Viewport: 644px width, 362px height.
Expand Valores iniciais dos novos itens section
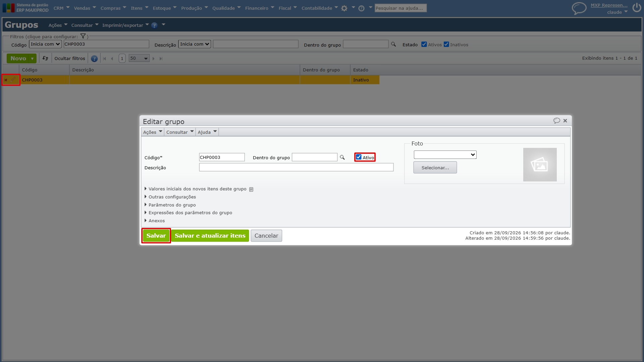pos(198,189)
